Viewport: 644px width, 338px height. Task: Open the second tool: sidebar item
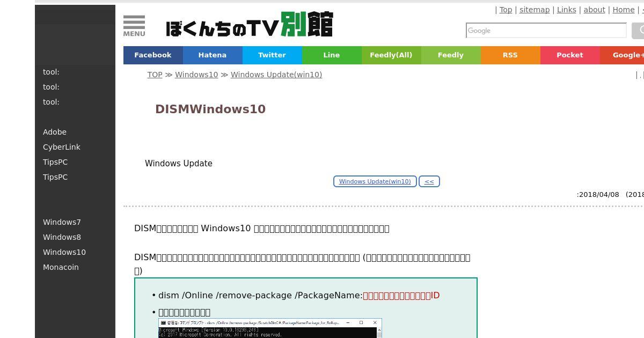coord(51,87)
